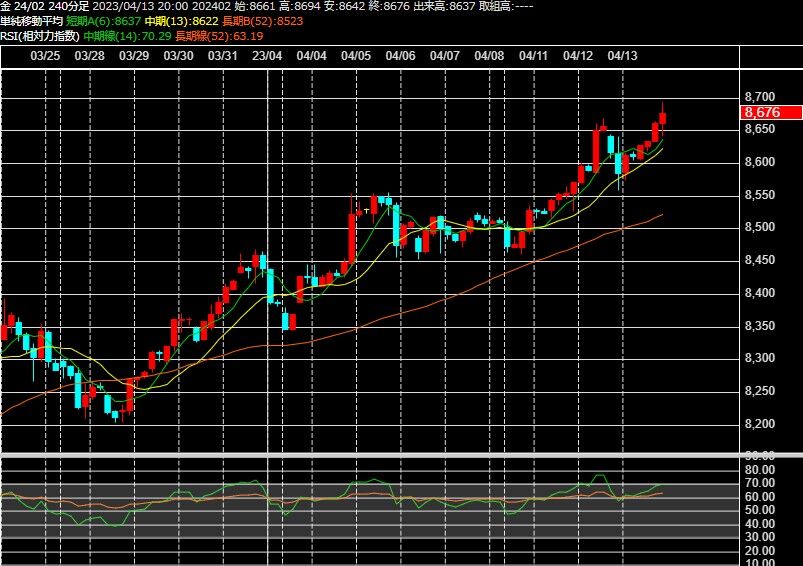Click the 8,700 price axis label
Image resolution: width=803 pixels, height=566 pixels.
click(x=760, y=97)
